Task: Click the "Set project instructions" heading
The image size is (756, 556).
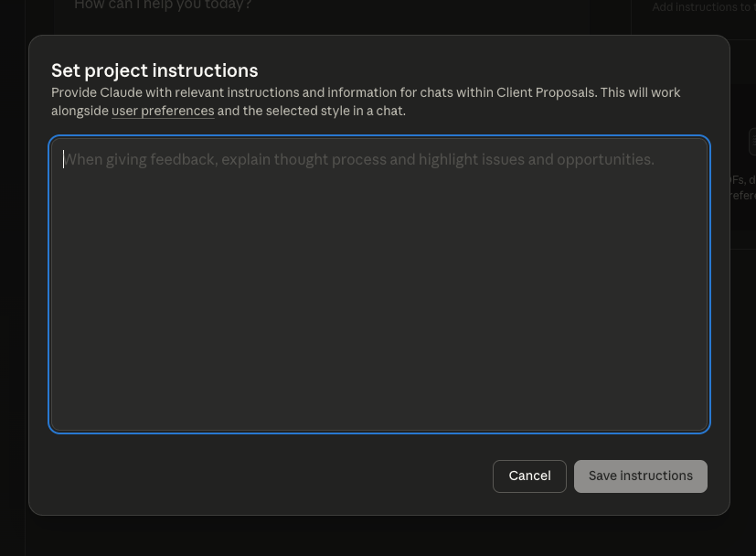Action: [x=154, y=71]
